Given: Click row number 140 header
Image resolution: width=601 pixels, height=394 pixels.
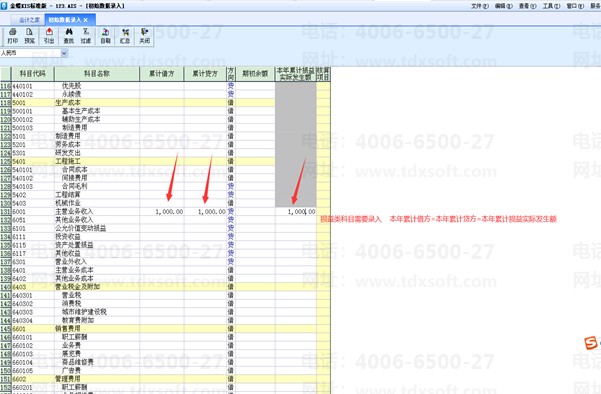Looking at the screenshot, I should tap(5, 287).
